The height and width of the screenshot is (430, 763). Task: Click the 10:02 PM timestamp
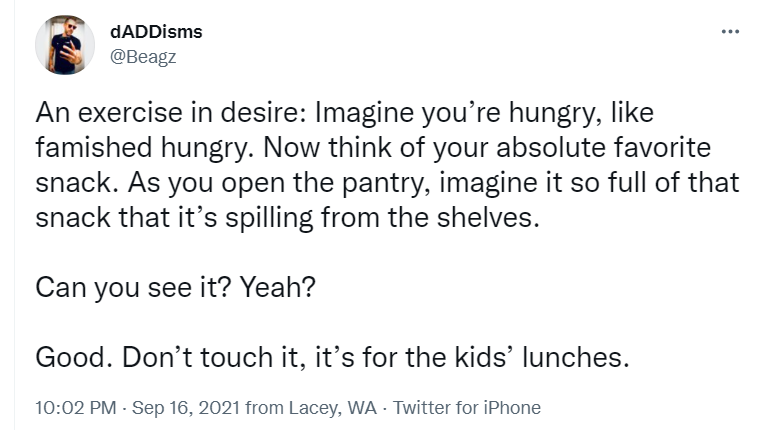pyautogui.click(x=76, y=408)
